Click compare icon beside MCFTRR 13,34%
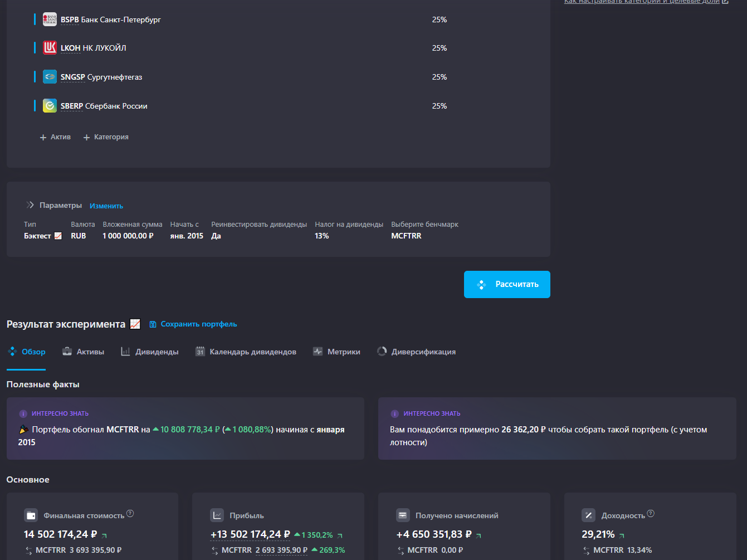The height and width of the screenshot is (560, 747). point(586,551)
